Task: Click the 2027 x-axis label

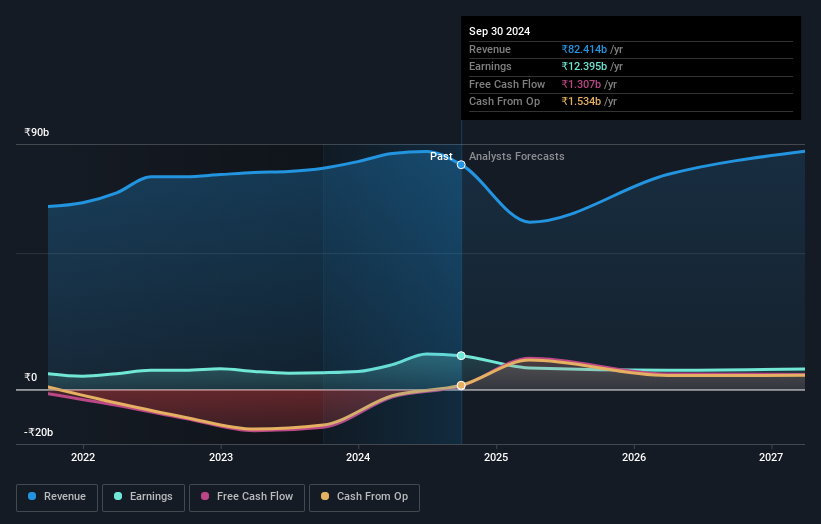Action: tap(771, 458)
